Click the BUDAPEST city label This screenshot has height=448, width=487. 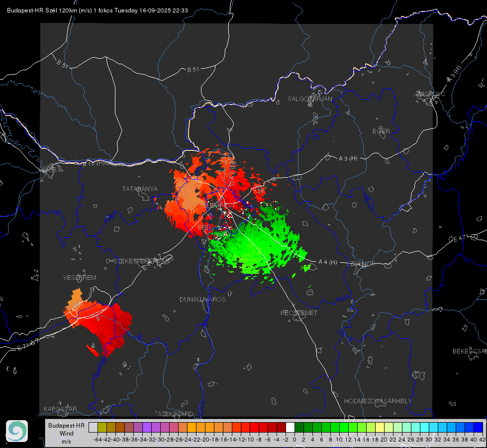coord(219,206)
